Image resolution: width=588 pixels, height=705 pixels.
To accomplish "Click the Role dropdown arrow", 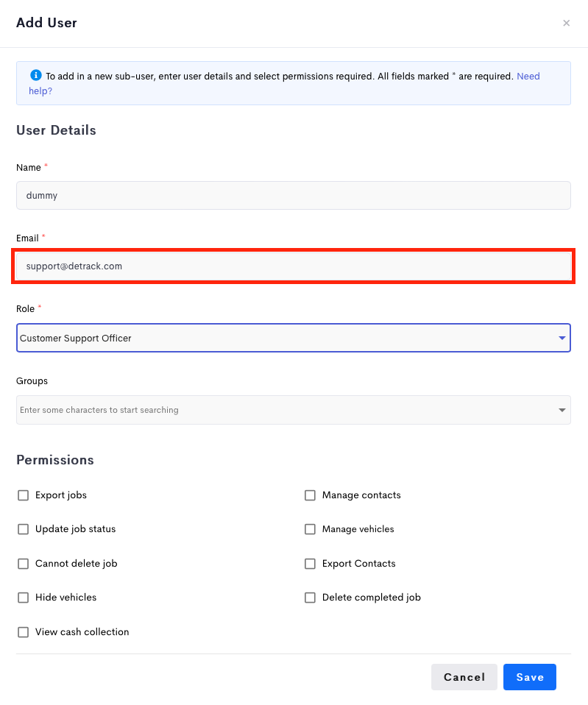I will pyautogui.click(x=562, y=338).
